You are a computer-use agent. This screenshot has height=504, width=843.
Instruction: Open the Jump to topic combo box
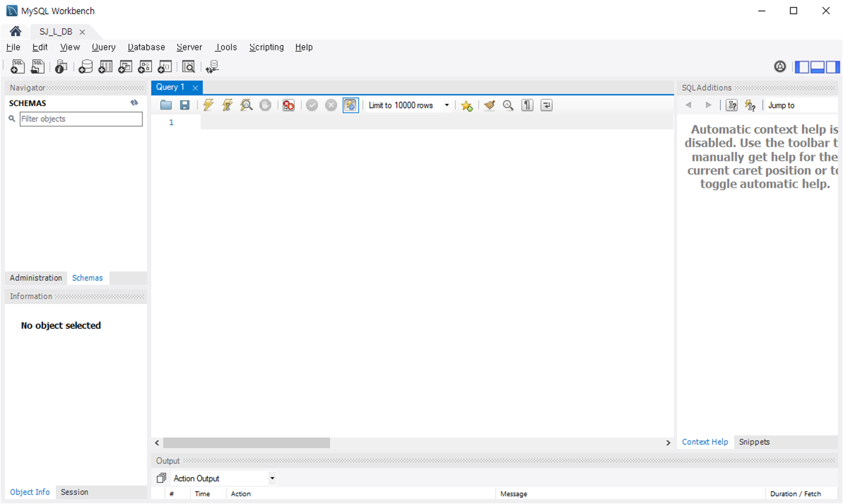[802, 105]
